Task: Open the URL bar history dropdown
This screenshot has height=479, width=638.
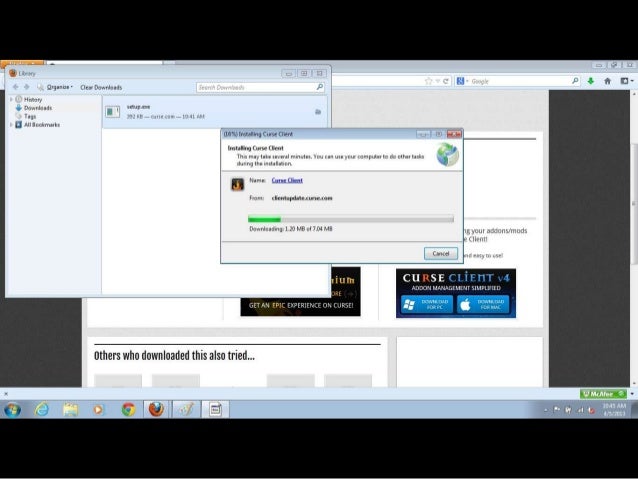Action: [437, 81]
